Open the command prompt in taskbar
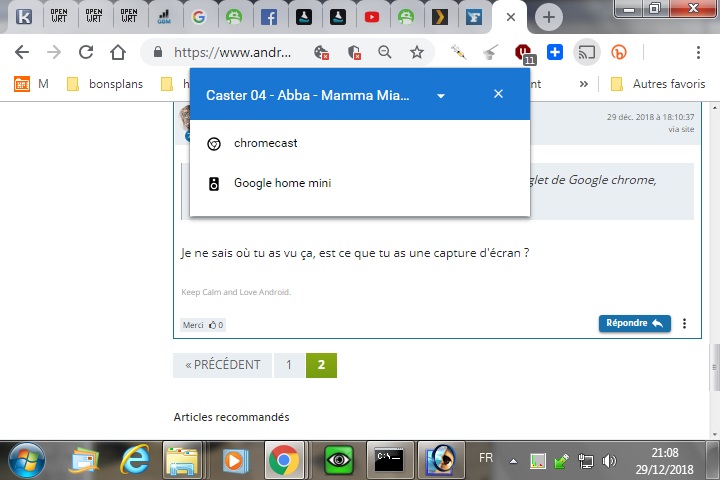Viewport: 720px width, 480px height. (389, 460)
